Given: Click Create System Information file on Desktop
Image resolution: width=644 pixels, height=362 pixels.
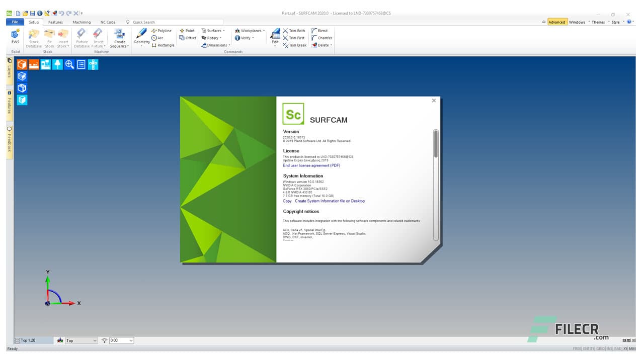Looking at the screenshot, I should click(x=330, y=201).
